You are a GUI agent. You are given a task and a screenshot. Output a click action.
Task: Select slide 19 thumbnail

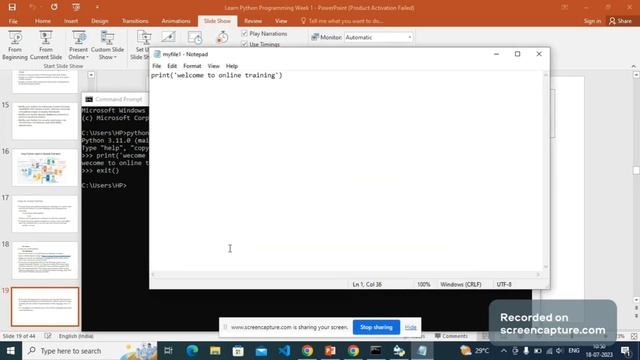[x=45, y=307]
